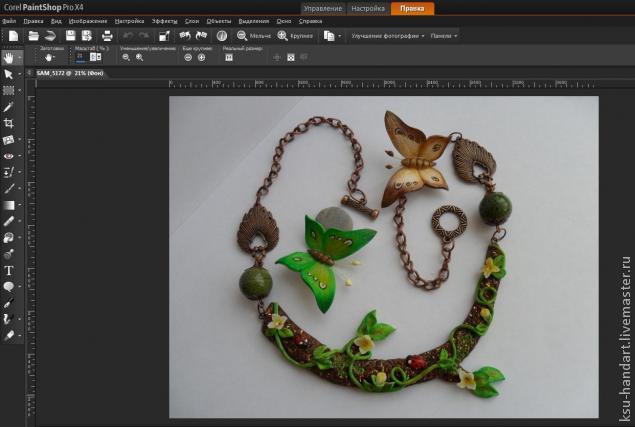Pick the Dropper color sampler tool
Viewport: 635px width, 427px height.
(9, 106)
